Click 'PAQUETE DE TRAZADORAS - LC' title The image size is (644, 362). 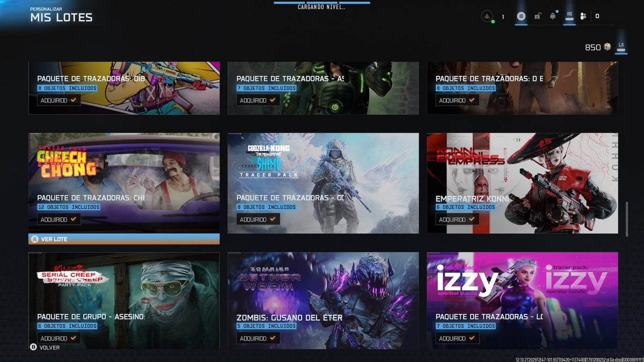click(489, 317)
